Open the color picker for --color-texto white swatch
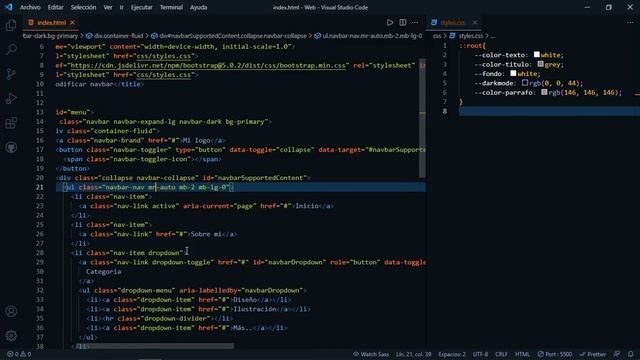 (x=537, y=54)
